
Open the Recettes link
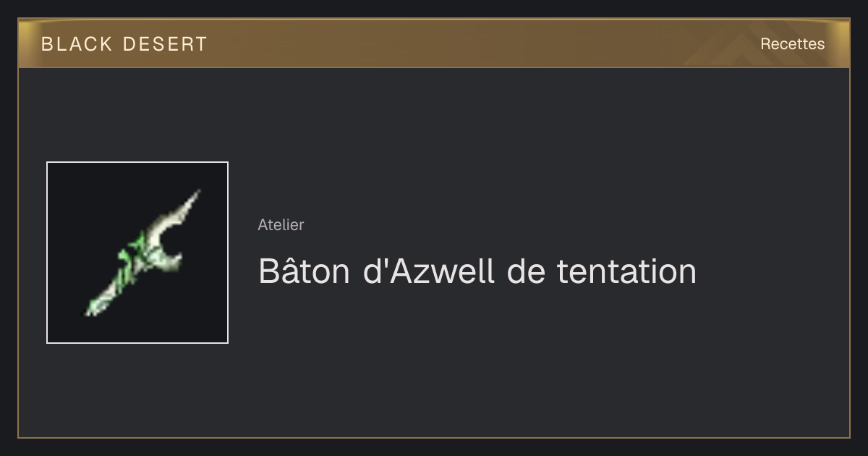pos(792,44)
